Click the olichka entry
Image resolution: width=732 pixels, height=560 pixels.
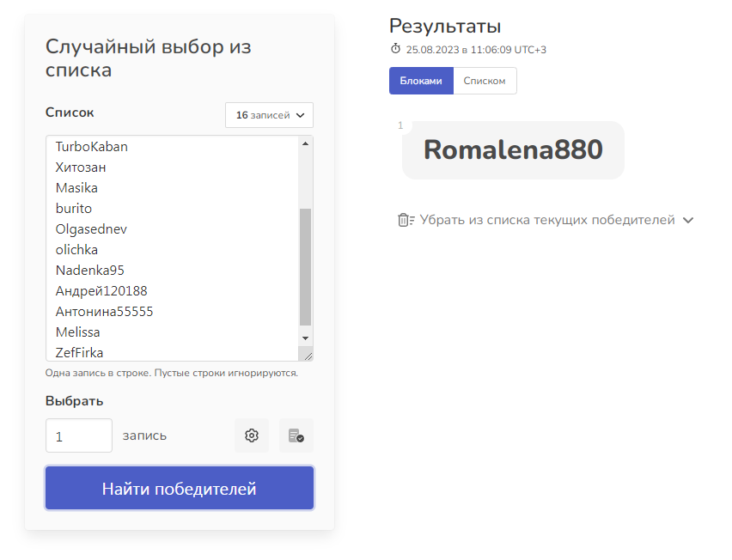[76, 250]
